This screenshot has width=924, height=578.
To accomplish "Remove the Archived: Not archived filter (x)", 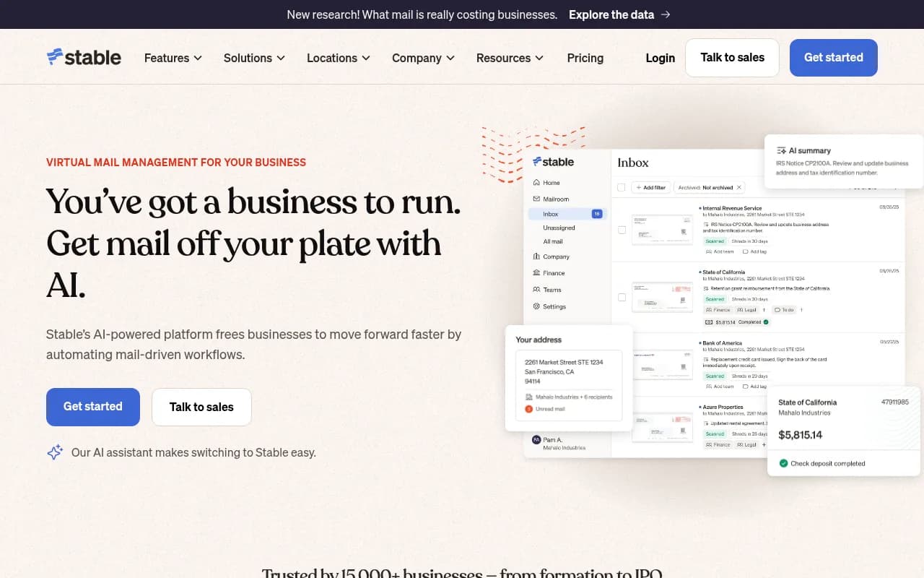I will point(738,187).
